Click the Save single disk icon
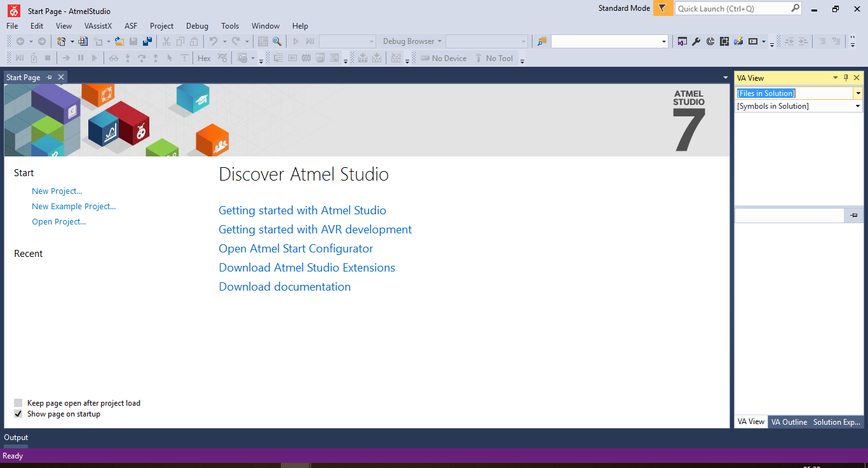Viewport: 868px width, 468px height. [133, 41]
